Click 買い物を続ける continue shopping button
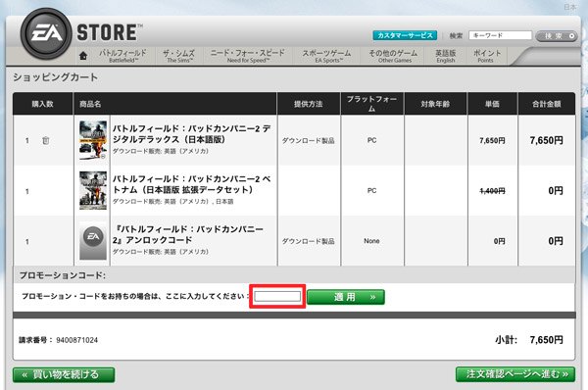Screen dimensions: 588x390 (64, 374)
